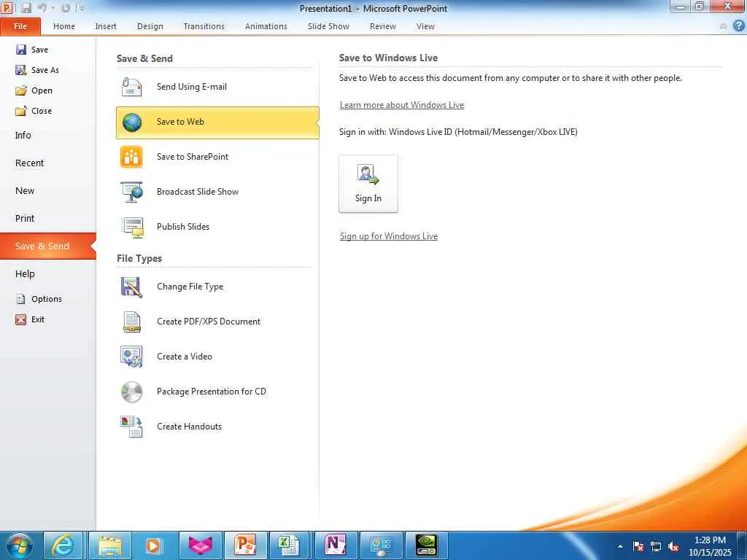747x560 pixels.
Task: Open the control panel app on taskbar
Action: (379, 545)
